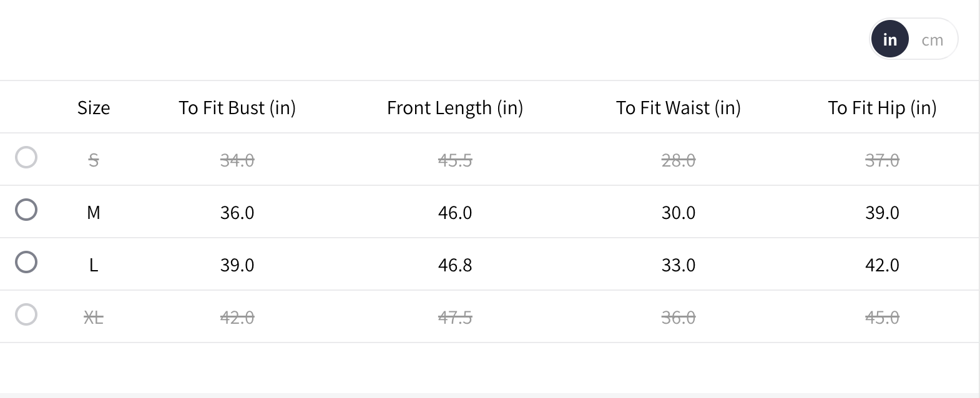Click the 42.0 hip value for L
980x398 pixels.
click(x=882, y=265)
